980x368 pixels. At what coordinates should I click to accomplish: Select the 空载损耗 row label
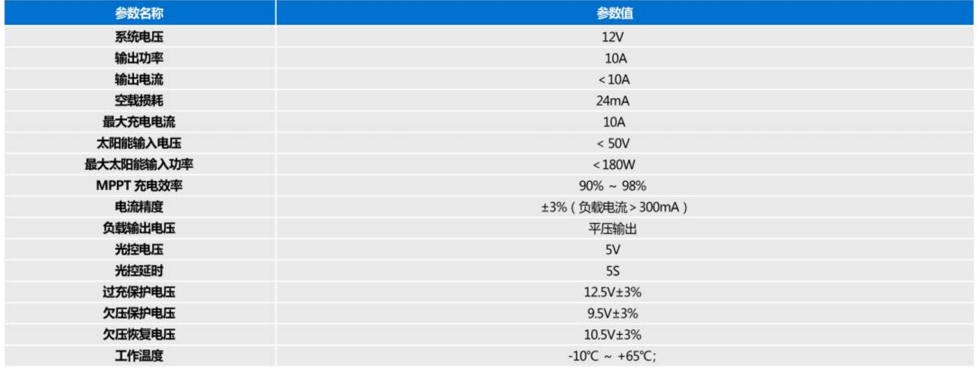pos(139,101)
